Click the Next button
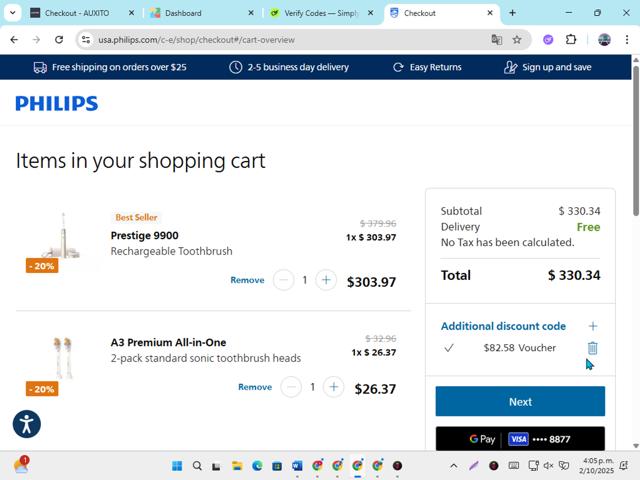The image size is (640, 480). (x=520, y=401)
